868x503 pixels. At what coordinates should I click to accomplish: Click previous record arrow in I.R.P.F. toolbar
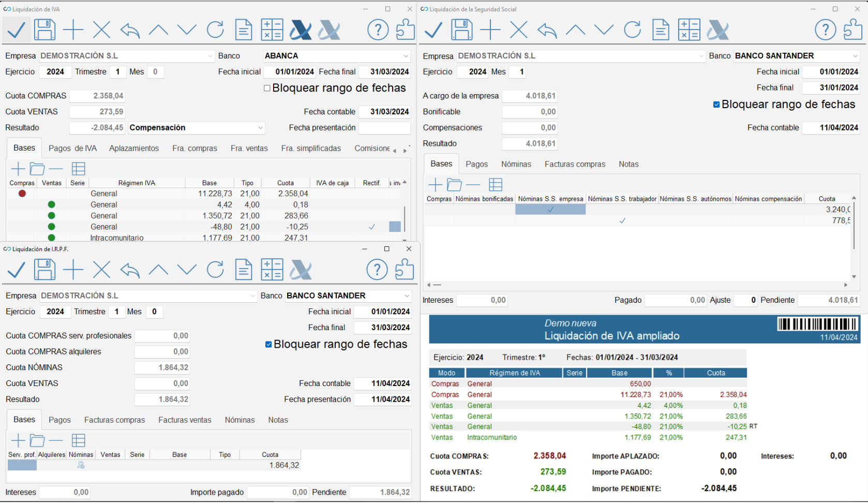[x=158, y=270]
